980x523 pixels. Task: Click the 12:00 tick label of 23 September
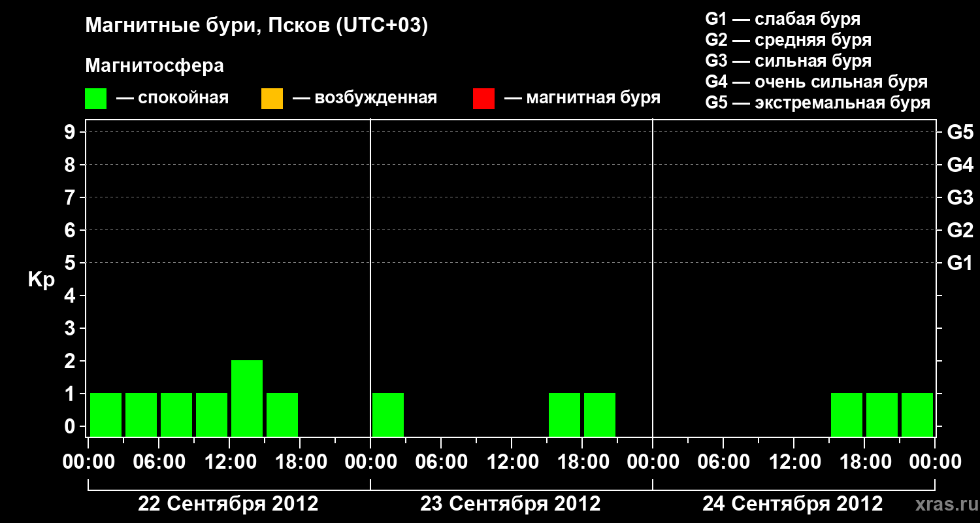pos(512,462)
